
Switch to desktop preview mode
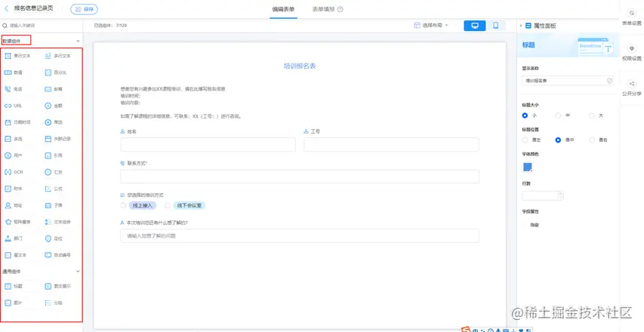(475, 26)
